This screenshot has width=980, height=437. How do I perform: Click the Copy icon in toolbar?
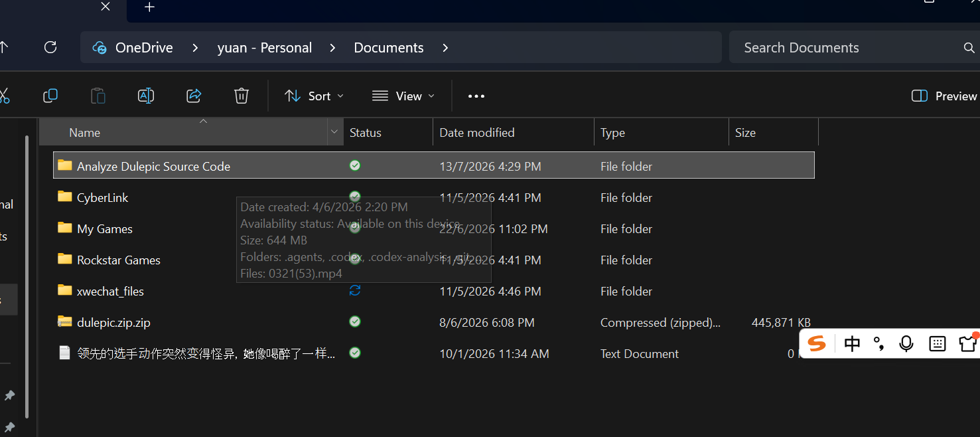(50, 96)
